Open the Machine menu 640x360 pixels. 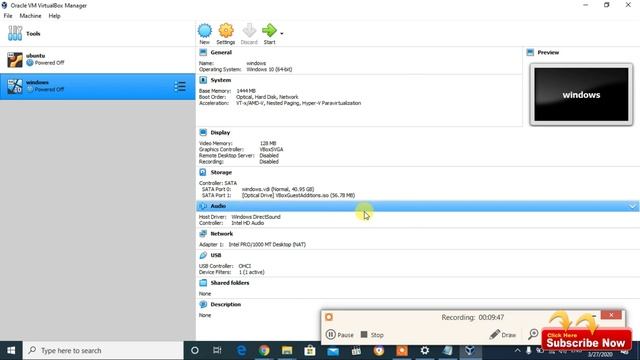[x=30, y=16]
